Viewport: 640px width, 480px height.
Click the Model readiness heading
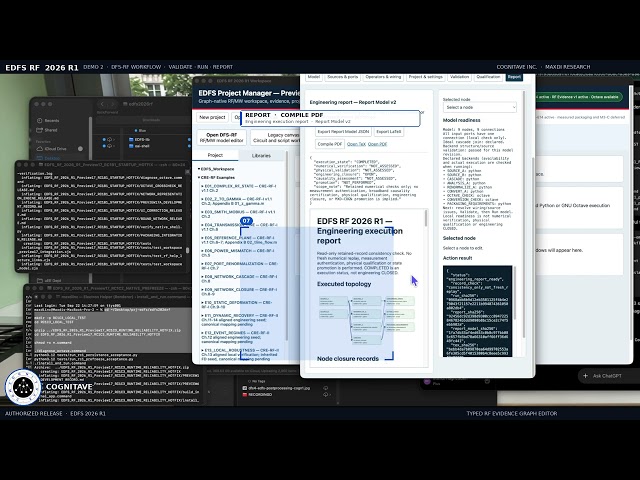point(462,120)
